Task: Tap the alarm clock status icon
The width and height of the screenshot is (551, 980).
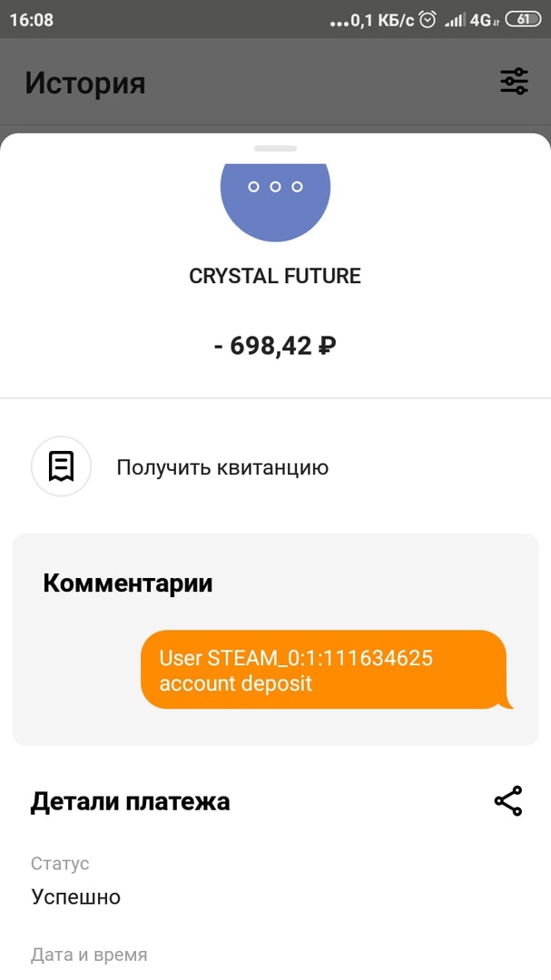Action: point(428,19)
